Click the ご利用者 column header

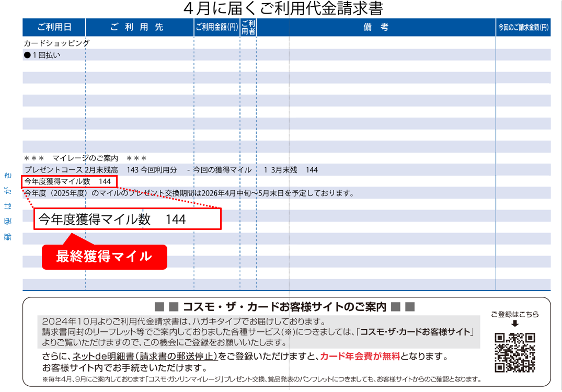click(x=248, y=27)
